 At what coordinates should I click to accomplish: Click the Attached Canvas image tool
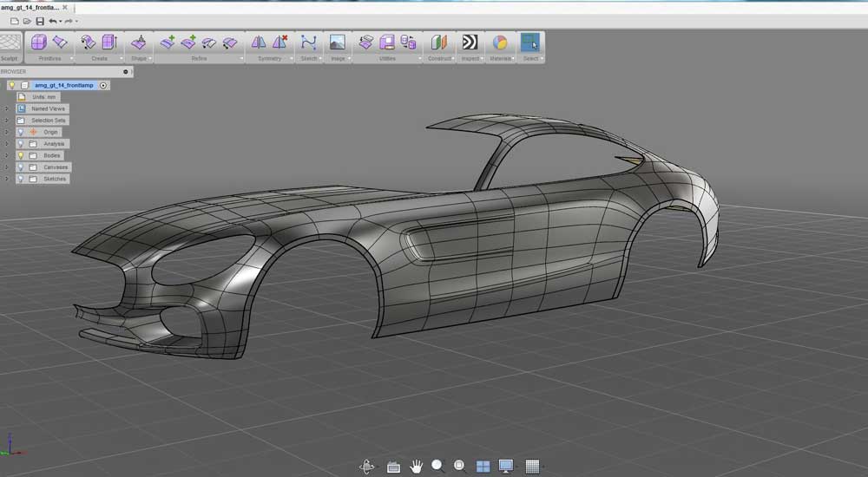point(337,42)
